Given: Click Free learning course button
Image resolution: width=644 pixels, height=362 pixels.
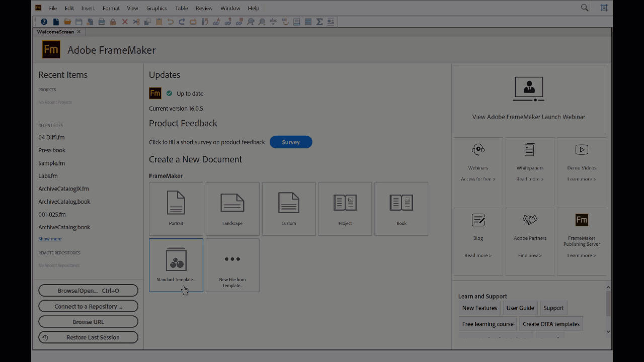Looking at the screenshot, I should point(488,324).
